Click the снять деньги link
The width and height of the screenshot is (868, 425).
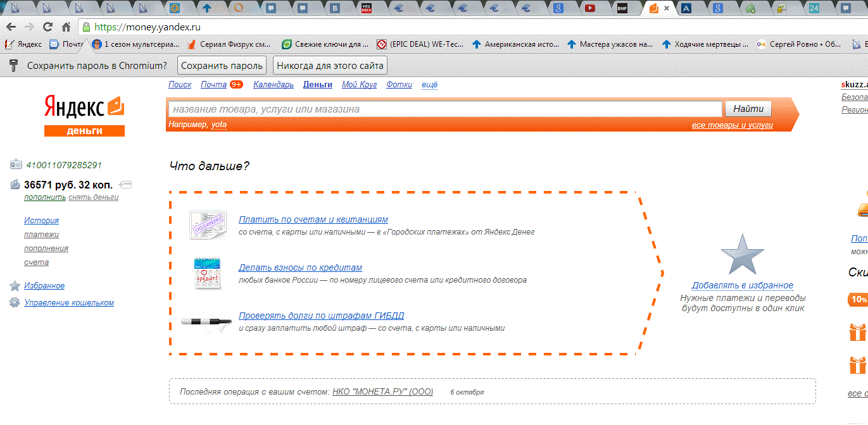pyautogui.click(x=93, y=197)
